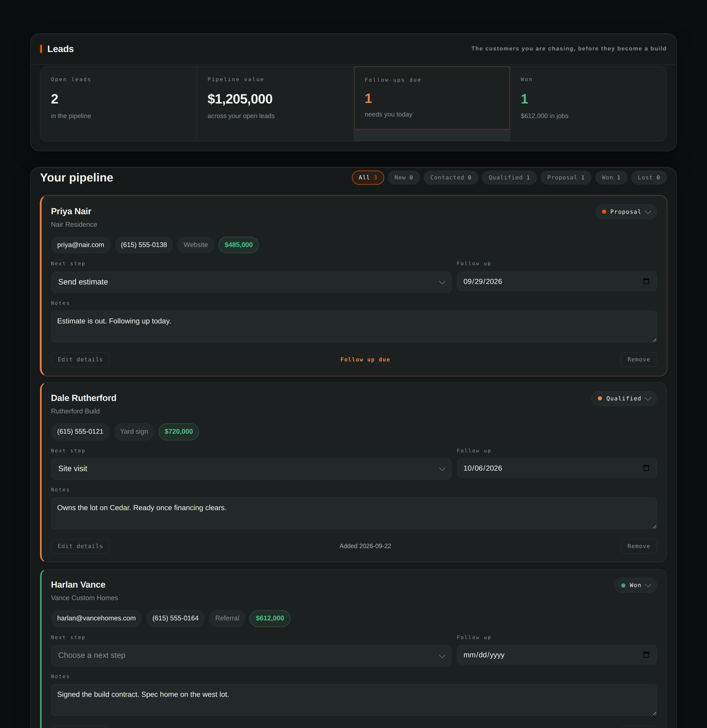Open calendar picker for Harlan Vance follow-up
This screenshot has height=728, width=707.
point(646,654)
